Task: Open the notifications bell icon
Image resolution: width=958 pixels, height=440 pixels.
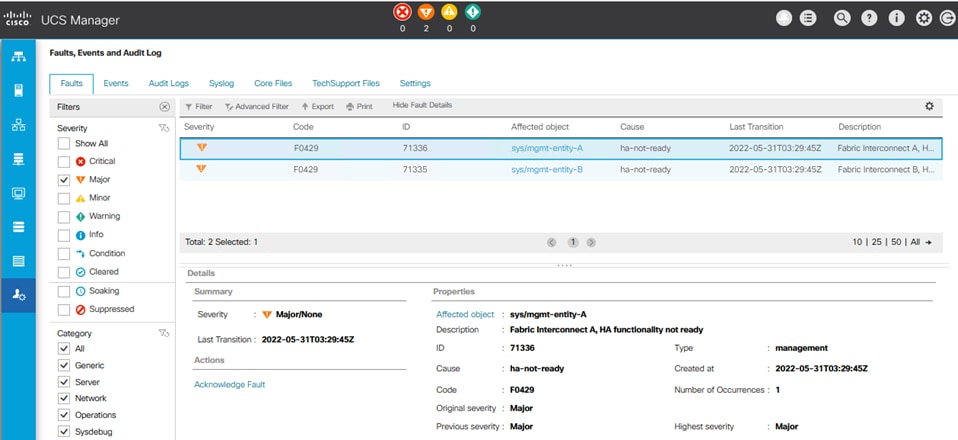Action: (x=784, y=18)
